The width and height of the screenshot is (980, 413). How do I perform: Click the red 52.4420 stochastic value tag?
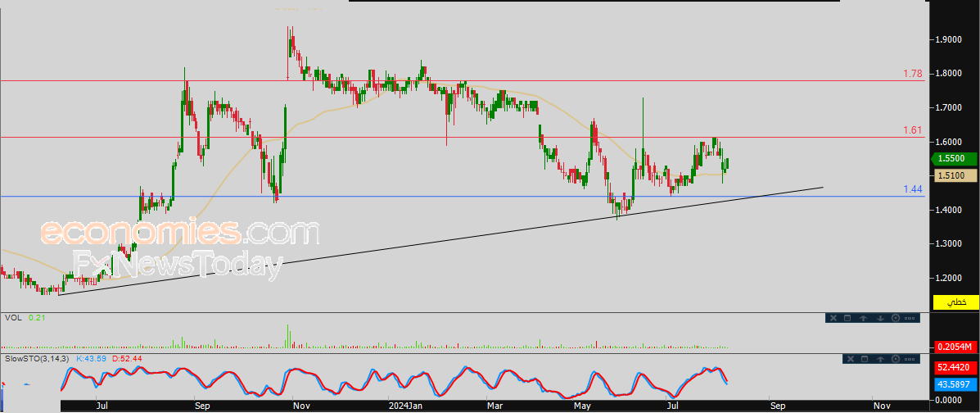point(955,368)
